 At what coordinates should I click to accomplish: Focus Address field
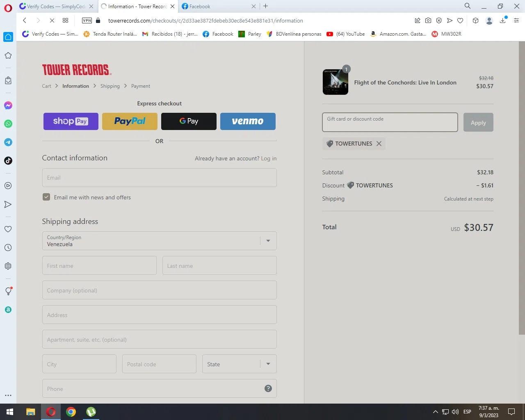(x=160, y=315)
